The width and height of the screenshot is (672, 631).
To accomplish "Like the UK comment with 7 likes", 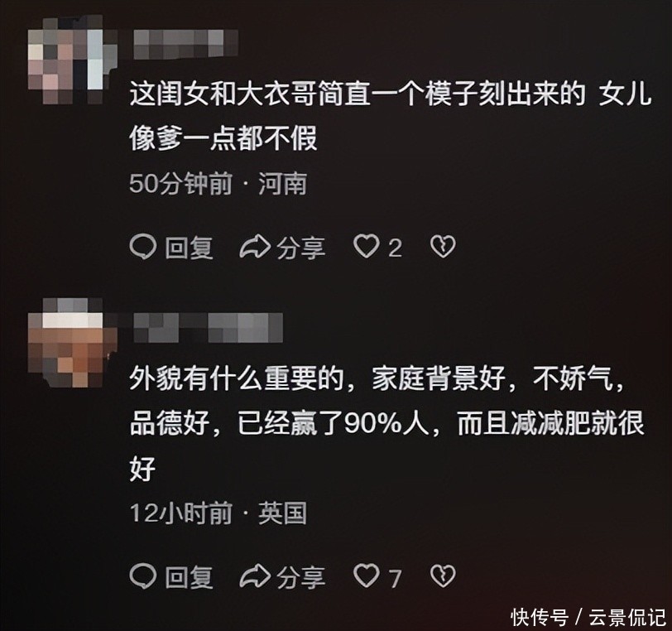I will 367,576.
